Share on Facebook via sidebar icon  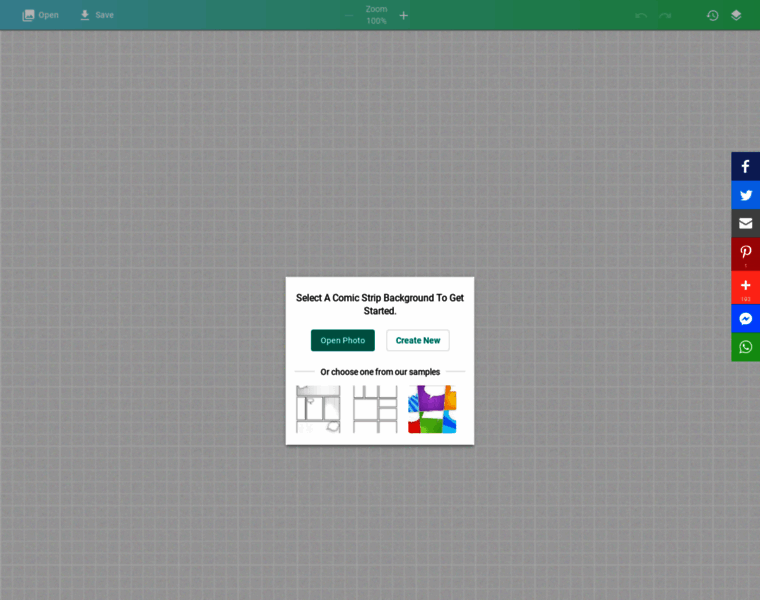[745, 166]
